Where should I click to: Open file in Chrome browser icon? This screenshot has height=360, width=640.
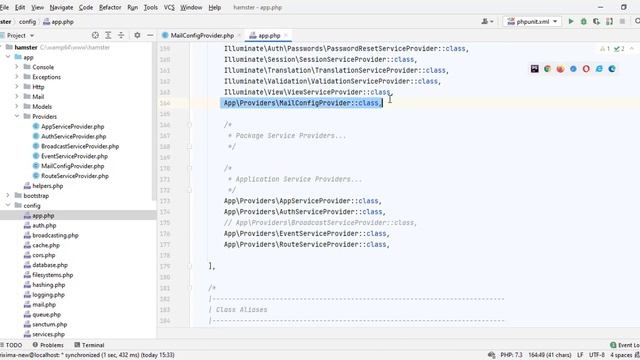547,69
